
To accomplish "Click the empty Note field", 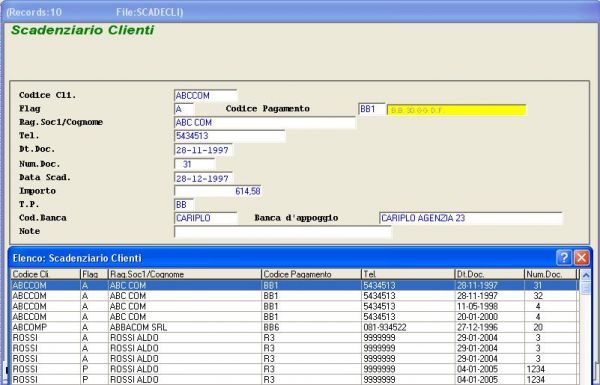I will tap(283, 232).
